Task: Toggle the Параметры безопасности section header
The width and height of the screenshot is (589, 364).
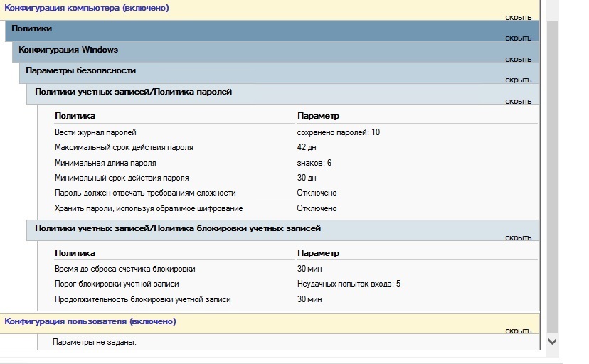Action: click(80, 70)
